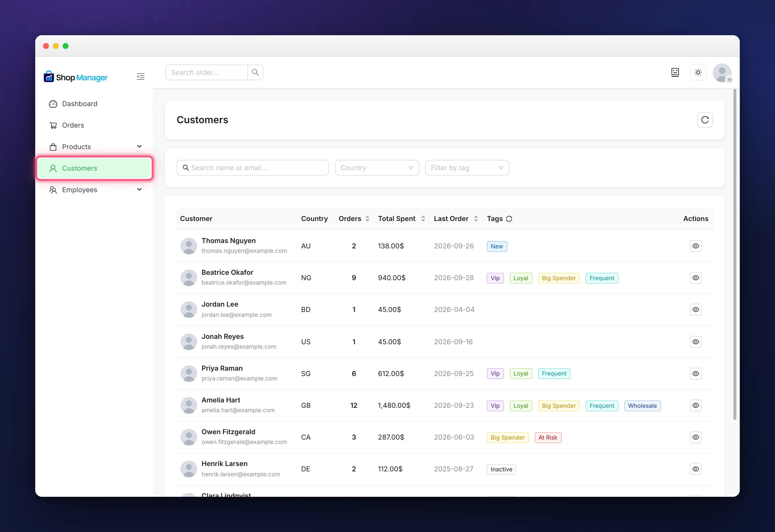View Jordan Lee's details eye icon
Screen dimensions: 775x532
695,310
